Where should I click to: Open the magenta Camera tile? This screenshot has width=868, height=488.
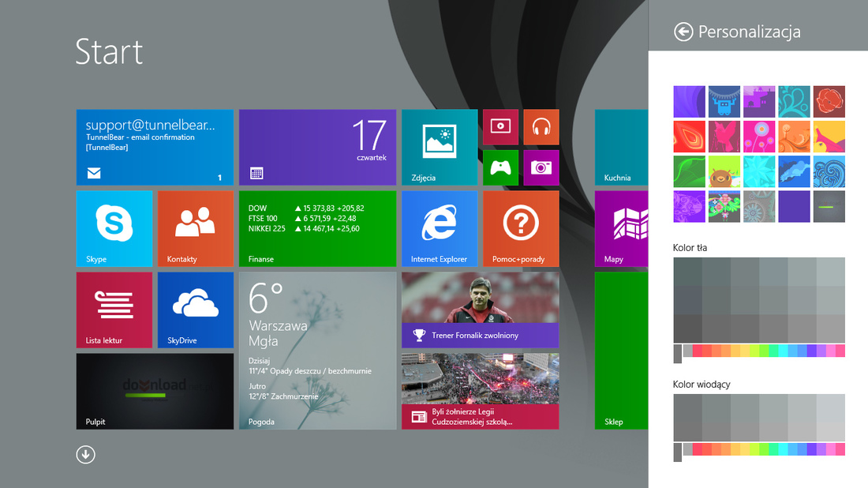[541, 167]
